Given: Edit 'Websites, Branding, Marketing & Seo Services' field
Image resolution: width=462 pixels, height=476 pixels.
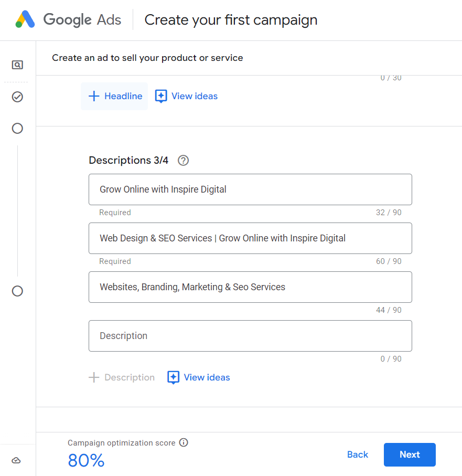Looking at the screenshot, I should click(x=250, y=287).
